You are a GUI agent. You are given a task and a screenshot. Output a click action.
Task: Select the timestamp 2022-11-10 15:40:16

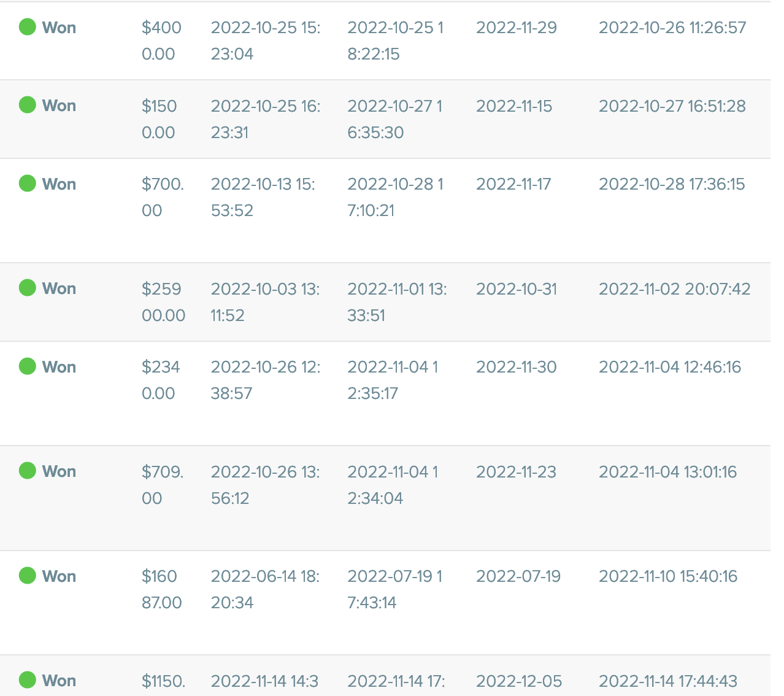[667, 576]
